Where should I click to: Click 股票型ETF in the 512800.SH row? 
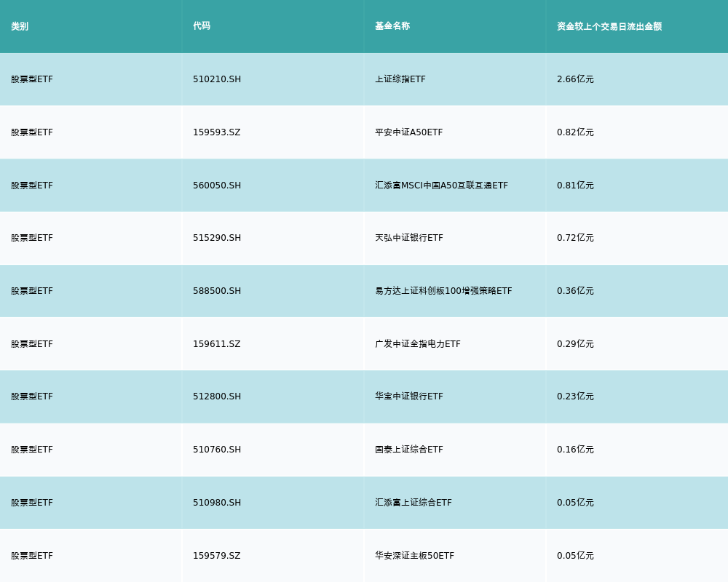click(x=32, y=396)
